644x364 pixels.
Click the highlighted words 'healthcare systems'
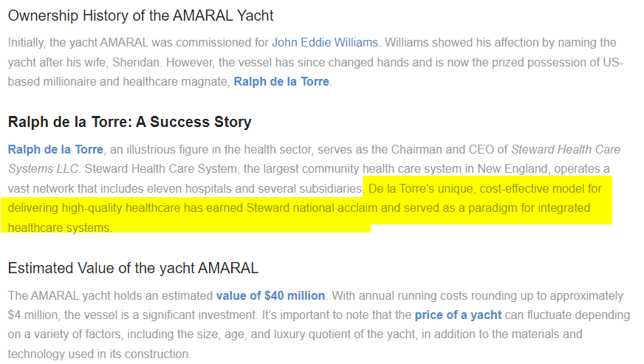(59, 227)
